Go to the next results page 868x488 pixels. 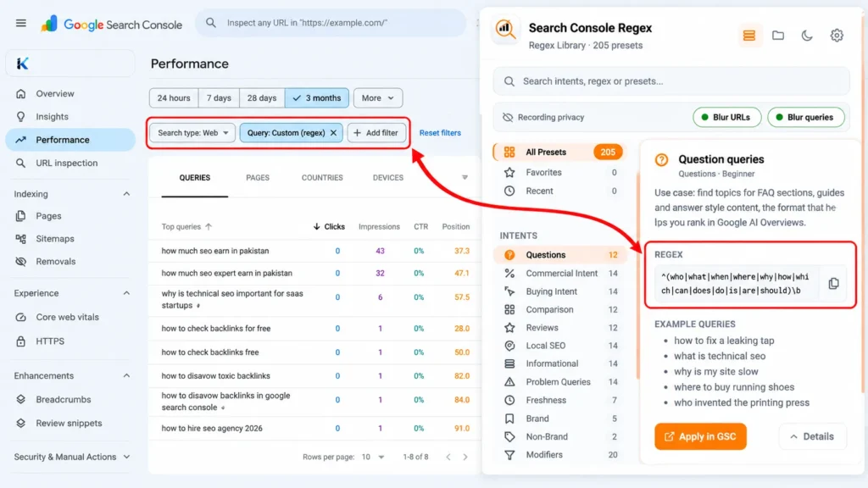[x=465, y=457]
